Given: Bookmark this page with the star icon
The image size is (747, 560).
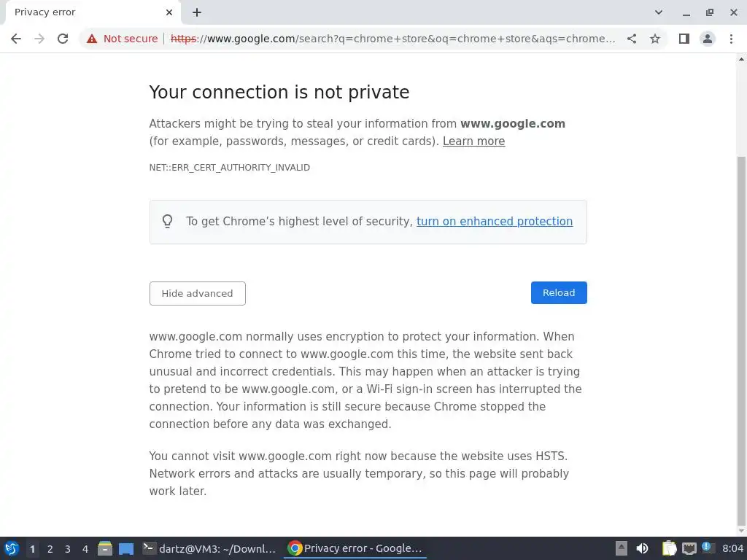Looking at the screenshot, I should tap(655, 39).
